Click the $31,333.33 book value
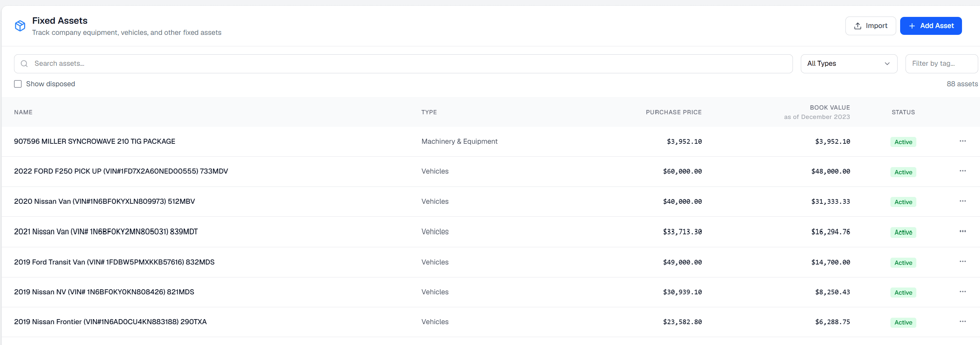The width and height of the screenshot is (980, 345). pos(830,201)
